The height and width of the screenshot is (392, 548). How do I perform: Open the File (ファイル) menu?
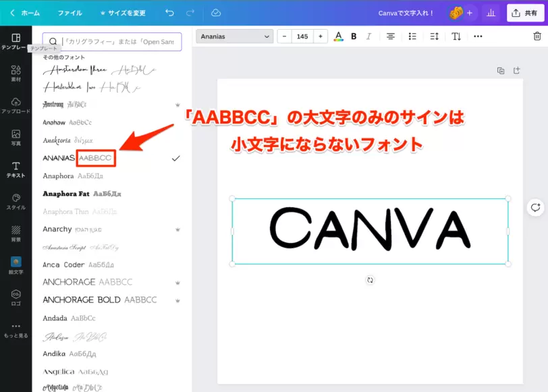point(70,13)
